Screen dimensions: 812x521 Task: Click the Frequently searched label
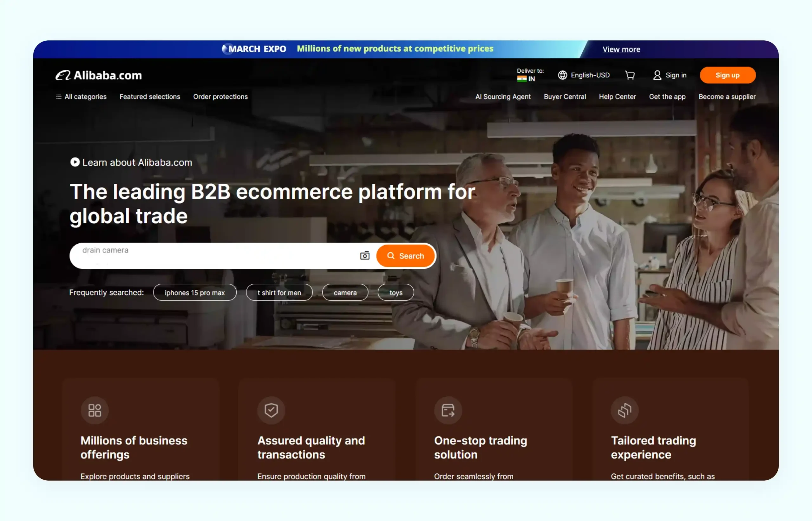pos(107,293)
